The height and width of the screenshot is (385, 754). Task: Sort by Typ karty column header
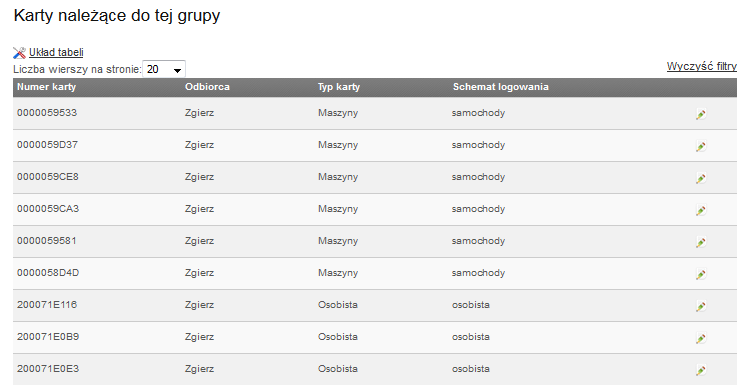click(339, 87)
